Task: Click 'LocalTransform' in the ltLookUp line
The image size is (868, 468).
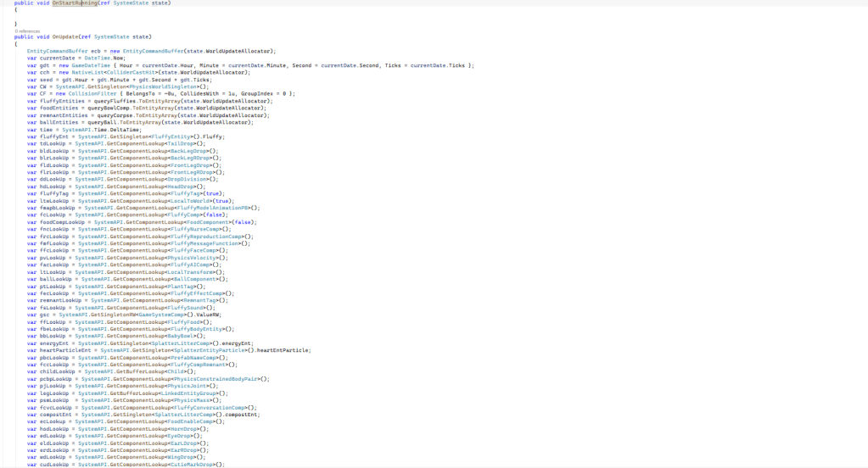Action: [x=190, y=272]
